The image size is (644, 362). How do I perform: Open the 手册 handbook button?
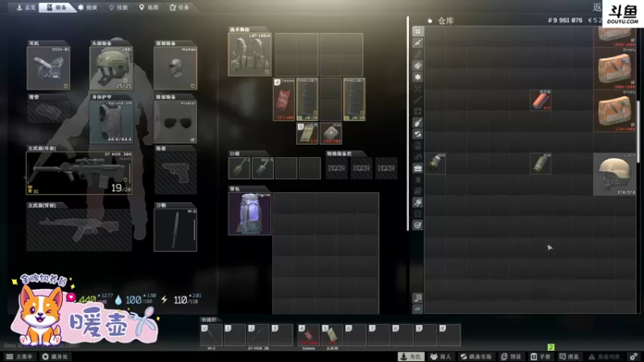click(540, 356)
